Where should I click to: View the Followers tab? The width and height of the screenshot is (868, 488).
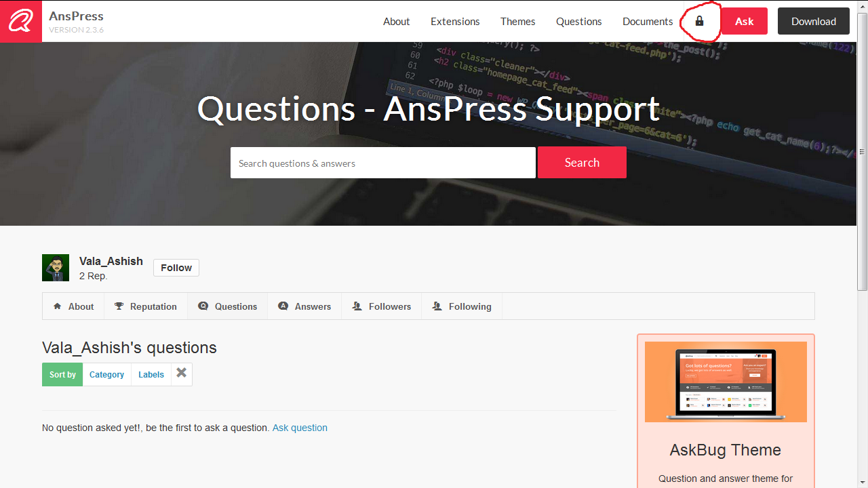pyautogui.click(x=382, y=306)
